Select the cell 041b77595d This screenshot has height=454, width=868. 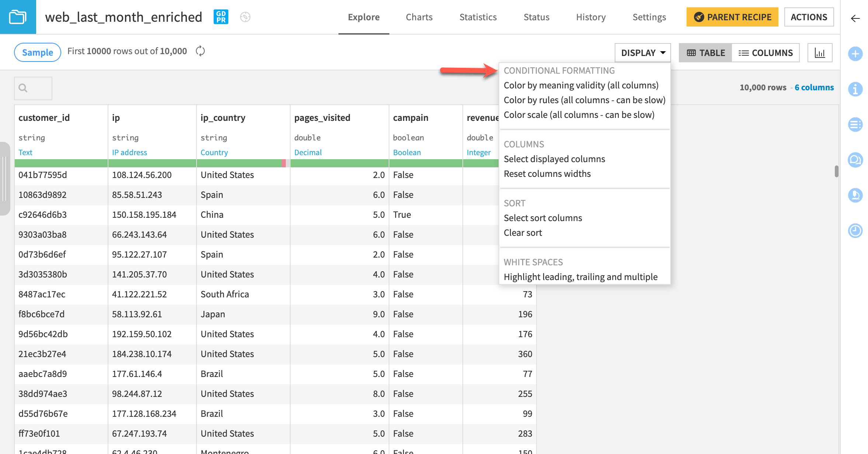61,175
